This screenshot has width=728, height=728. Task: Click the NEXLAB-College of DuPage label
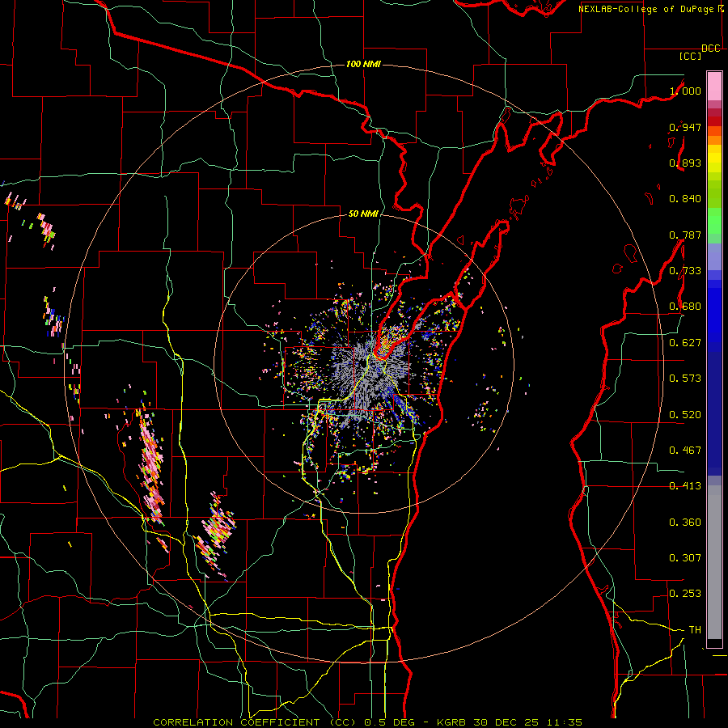(647, 9)
